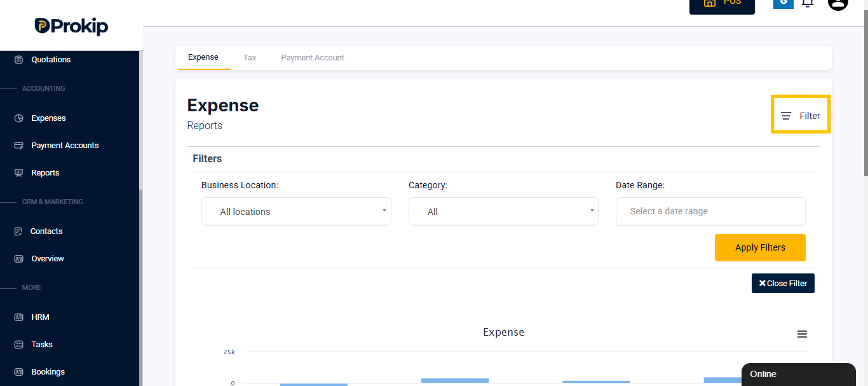Click the Date Range input field
Image resolution: width=868 pixels, height=386 pixels.
tap(710, 211)
